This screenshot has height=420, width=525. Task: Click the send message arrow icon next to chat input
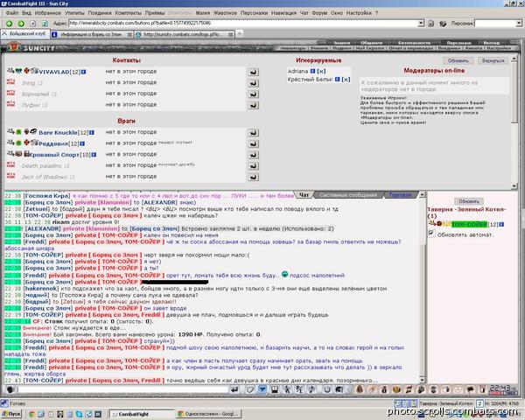234,389
